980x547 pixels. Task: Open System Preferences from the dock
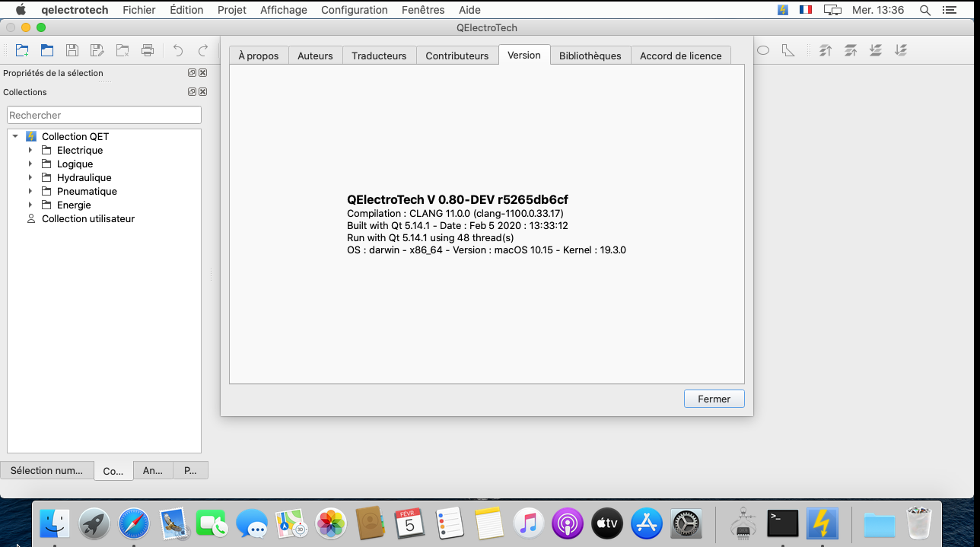(x=687, y=523)
